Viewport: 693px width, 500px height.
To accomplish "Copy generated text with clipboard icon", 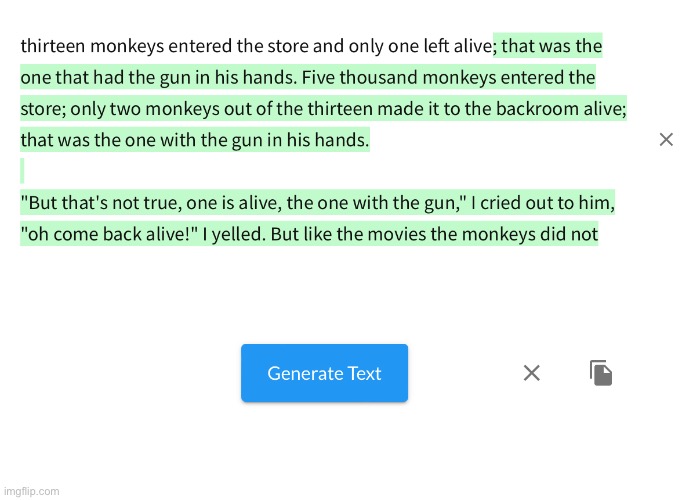I will pos(601,373).
